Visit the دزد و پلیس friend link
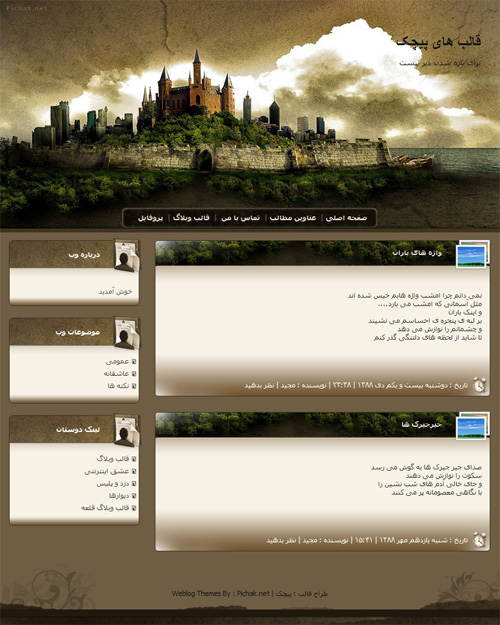The height and width of the screenshot is (625, 500). tap(113, 483)
